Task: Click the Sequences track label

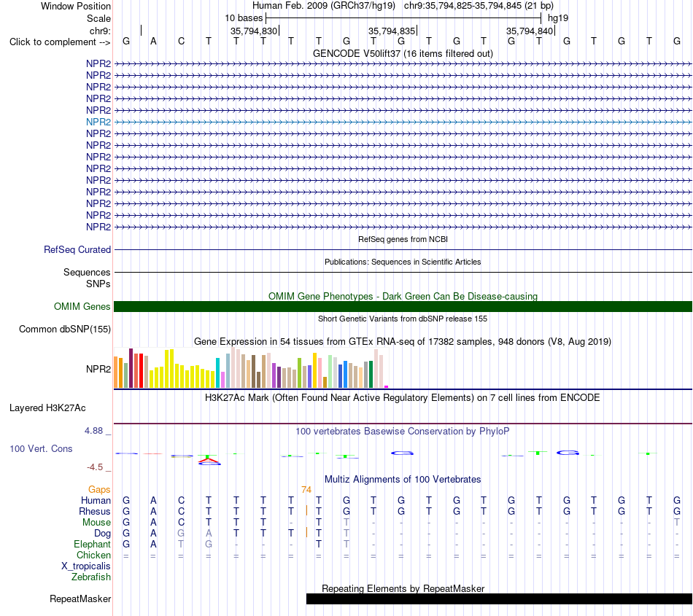Action: tap(87, 272)
